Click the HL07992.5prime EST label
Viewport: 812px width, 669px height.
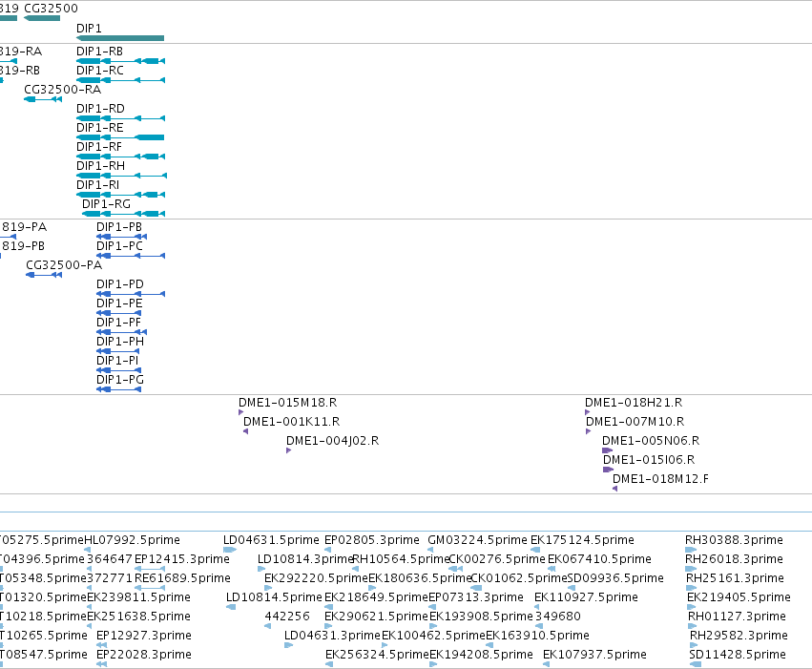[132, 540]
